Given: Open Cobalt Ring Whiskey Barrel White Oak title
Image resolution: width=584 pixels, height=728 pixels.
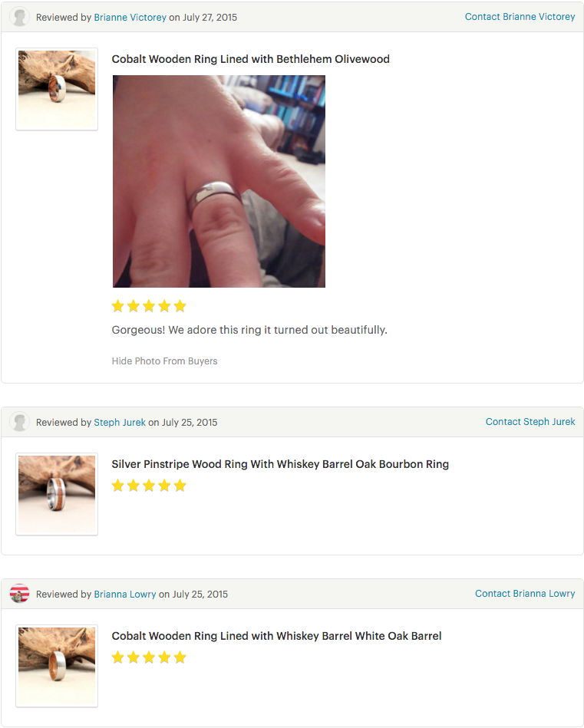Looking at the screenshot, I should click(276, 636).
